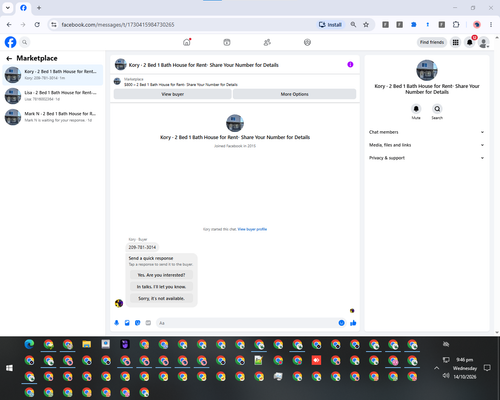Mute this conversation with the bell icon
This screenshot has height=400, width=500.
(416, 109)
